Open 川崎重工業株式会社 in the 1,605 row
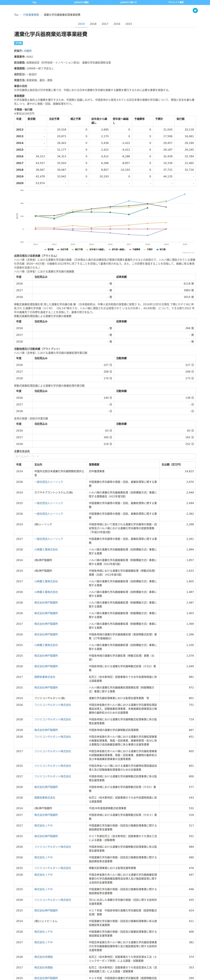The width and height of the screenshot is (210, 980). (x=46, y=581)
